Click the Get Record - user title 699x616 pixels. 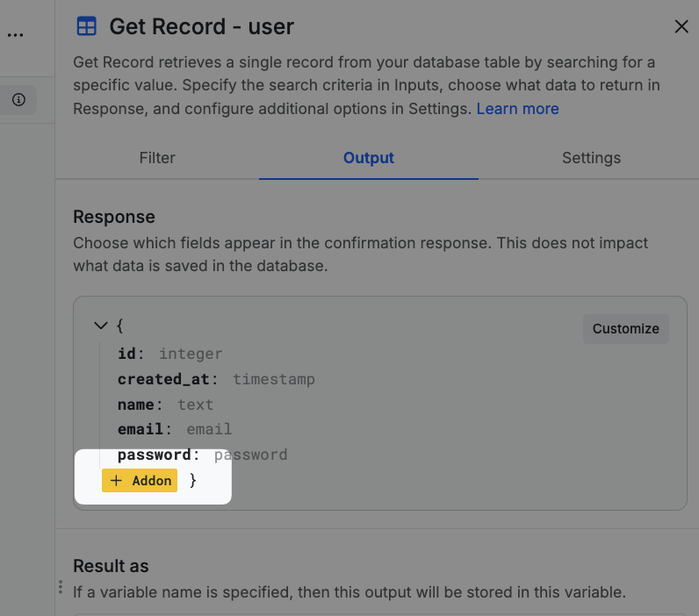(201, 26)
